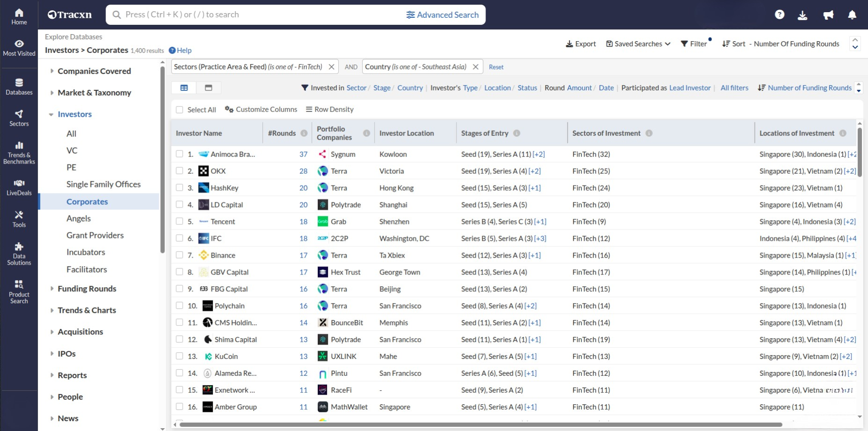Check the checkbox for the Tencent row
Image resolution: width=868 pixels, height=431 pixels.
[x=180, y=221]
